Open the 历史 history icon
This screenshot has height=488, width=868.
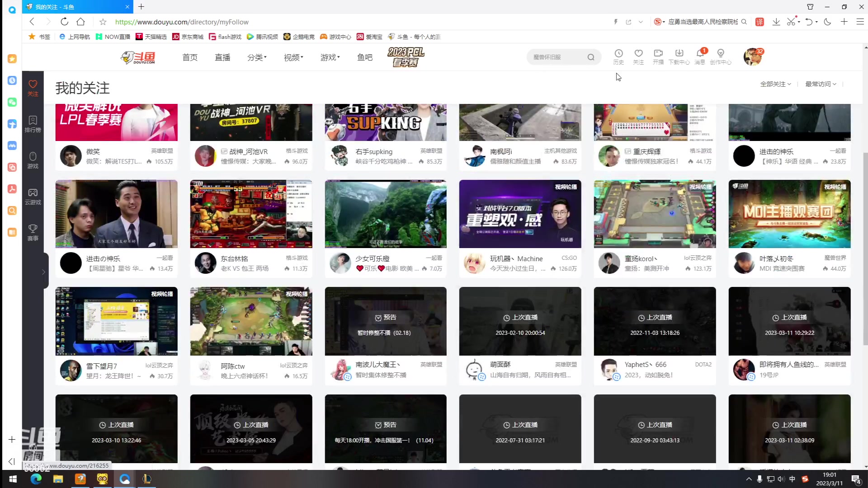618,56
